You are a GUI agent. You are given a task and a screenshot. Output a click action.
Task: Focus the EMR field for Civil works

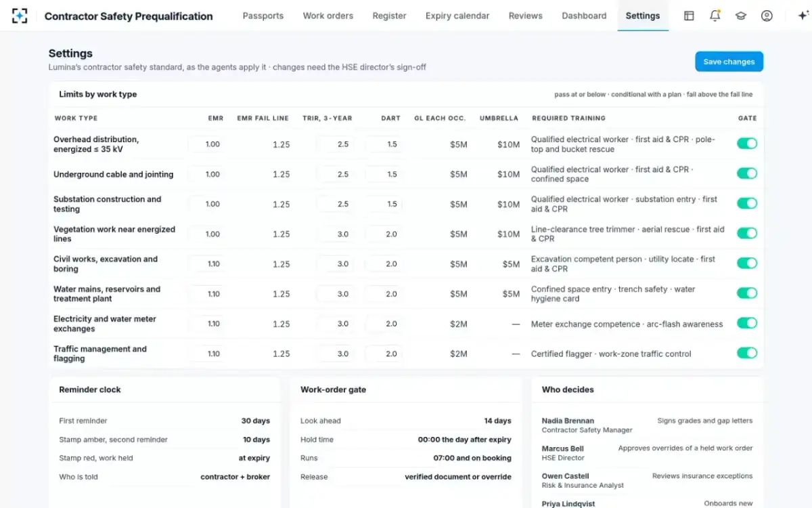(206, 264)
